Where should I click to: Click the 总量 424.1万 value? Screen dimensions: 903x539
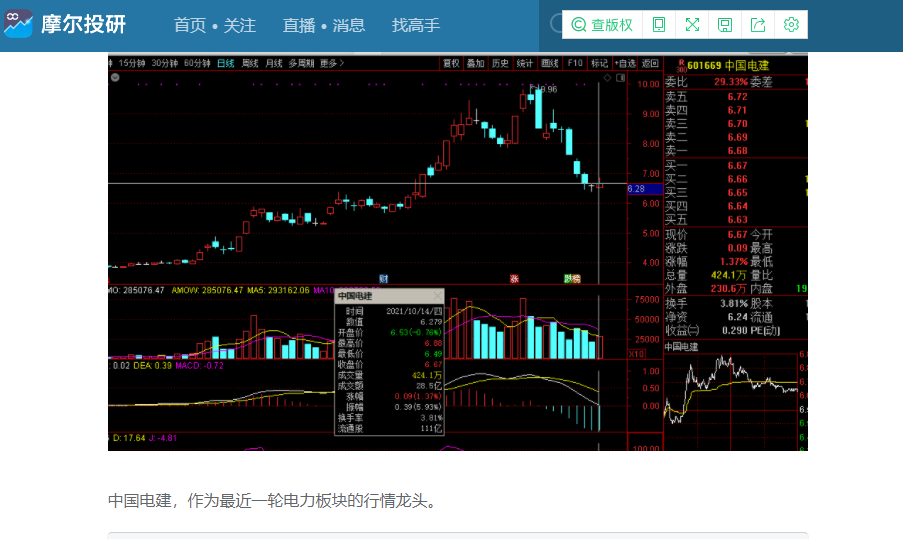[729, 275]
